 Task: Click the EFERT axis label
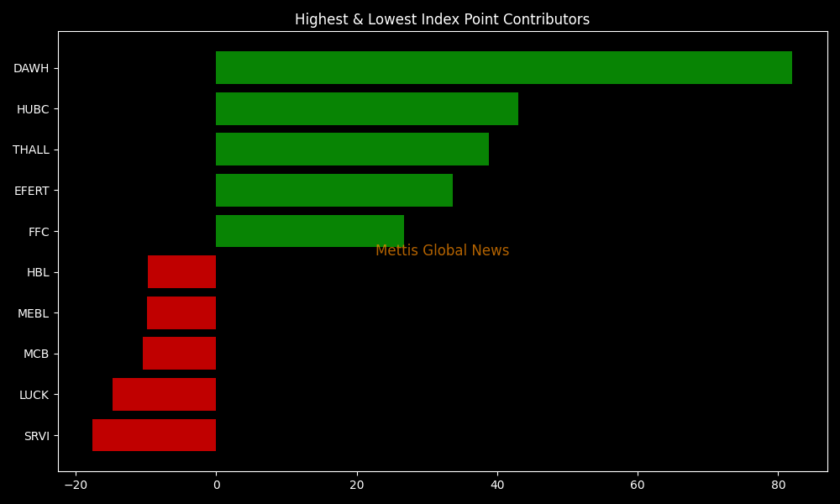click(x=32, y=191)
